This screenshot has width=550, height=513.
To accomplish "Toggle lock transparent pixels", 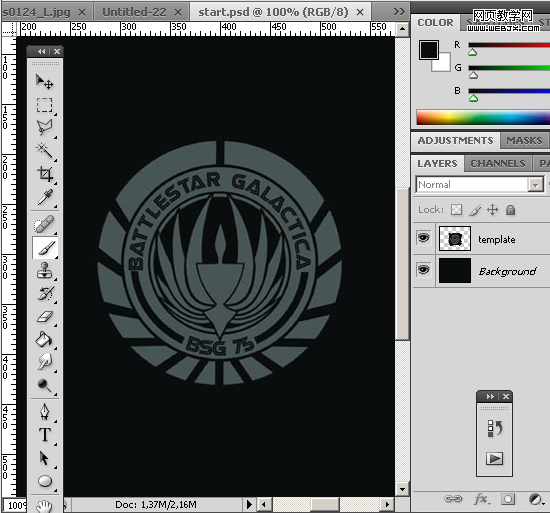I will pyautogui.click(x=456, y=210).
